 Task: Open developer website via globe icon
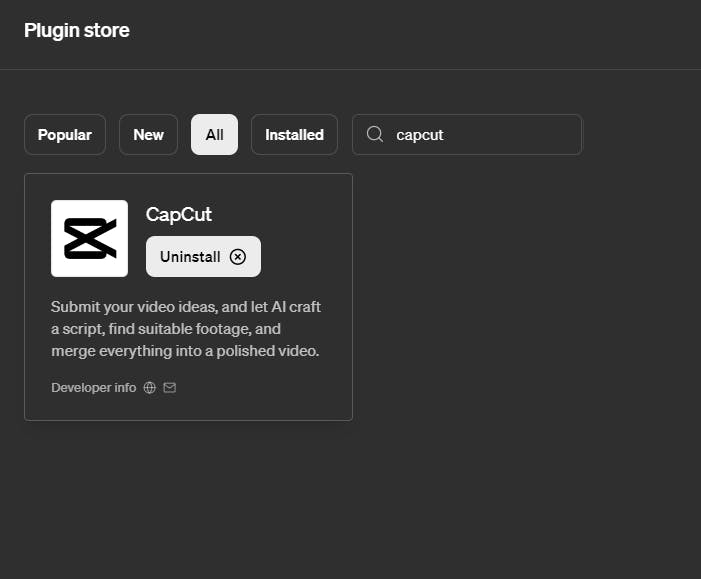(149, 388)
